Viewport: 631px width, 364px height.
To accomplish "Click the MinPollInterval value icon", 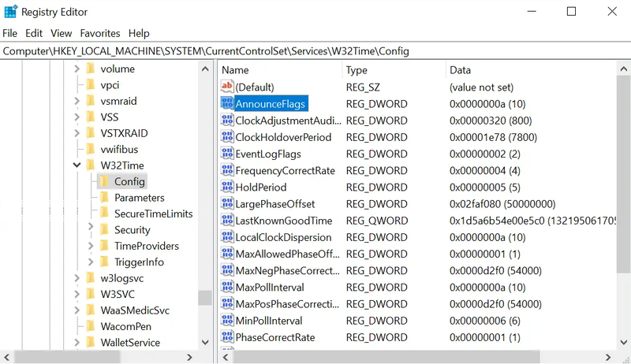I will point(227,320).
